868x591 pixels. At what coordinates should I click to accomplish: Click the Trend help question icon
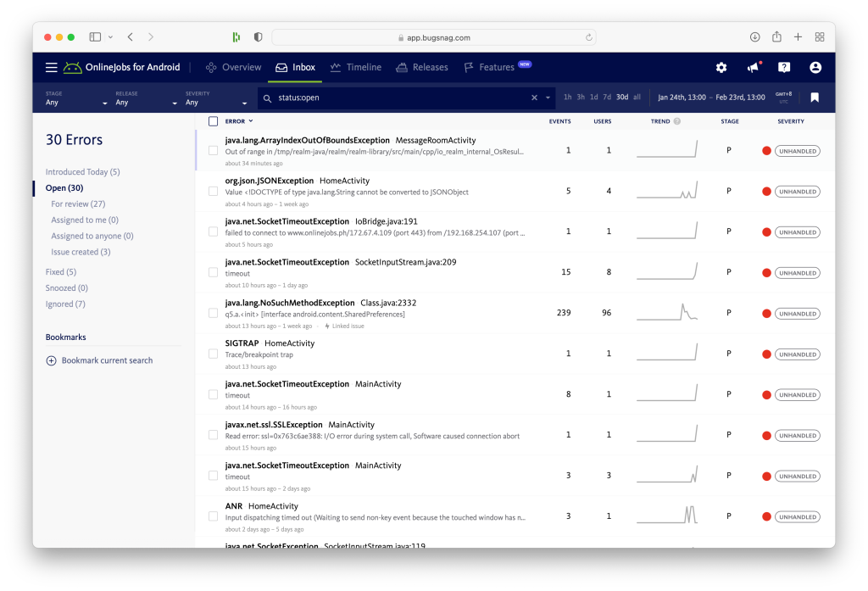click(677, 121)
